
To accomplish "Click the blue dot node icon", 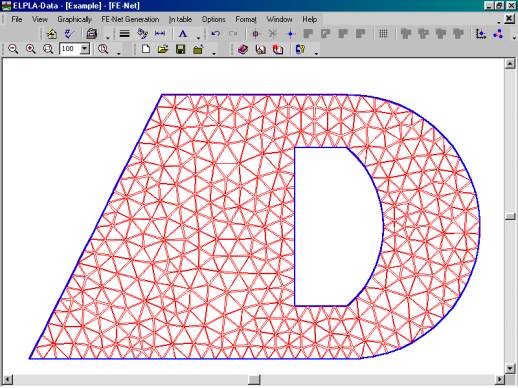I will [x=290, y=34].
